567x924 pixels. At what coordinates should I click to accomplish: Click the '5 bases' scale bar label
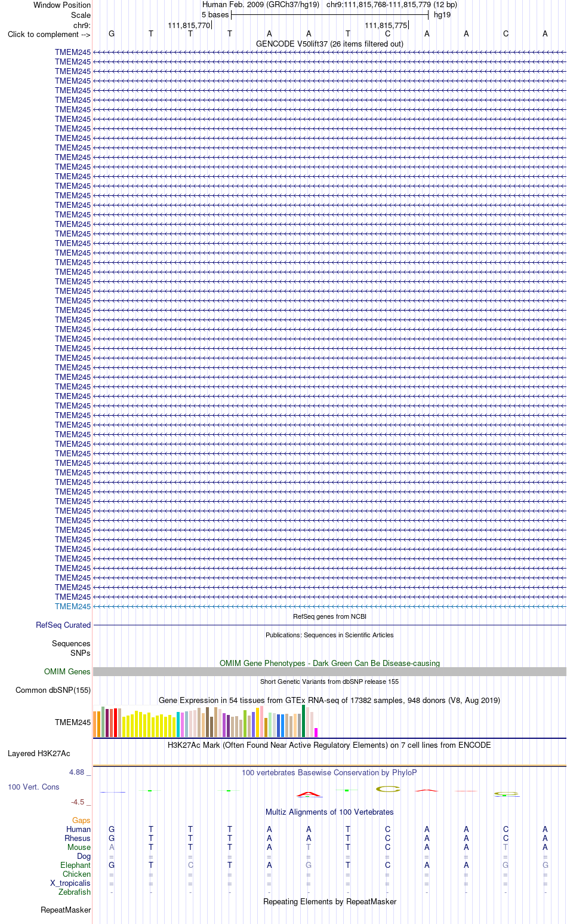click(x=215, y=14)
